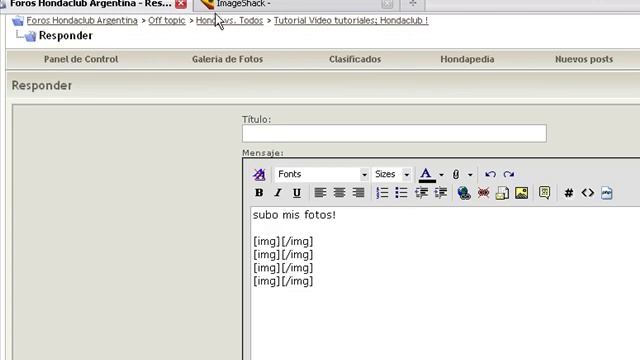This screenshot has width=640, height=360.
Task: Click the Remove Link icon
Action: 483,193
